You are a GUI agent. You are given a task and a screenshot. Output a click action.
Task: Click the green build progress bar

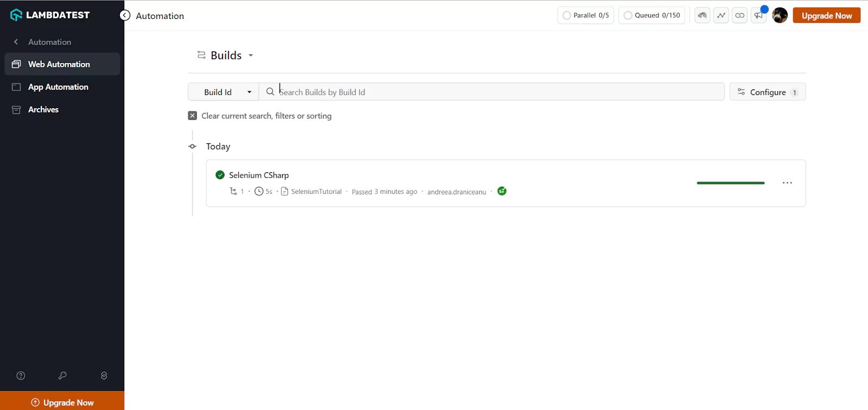pos(731,183)
